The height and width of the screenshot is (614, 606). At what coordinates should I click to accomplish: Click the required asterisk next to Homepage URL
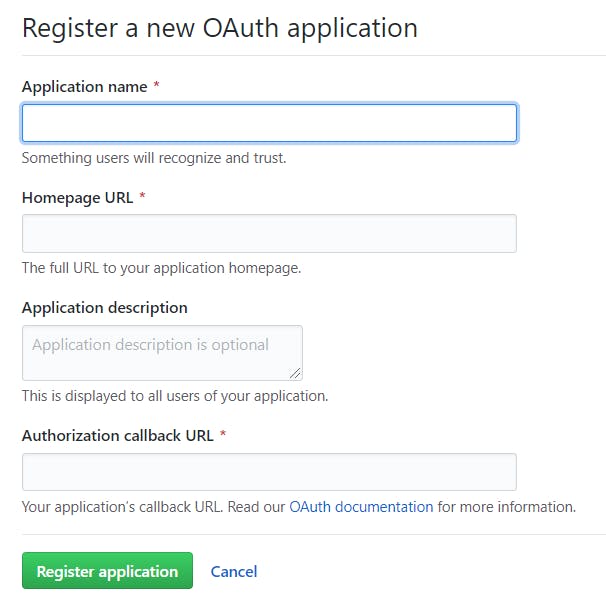coord(142,197)
